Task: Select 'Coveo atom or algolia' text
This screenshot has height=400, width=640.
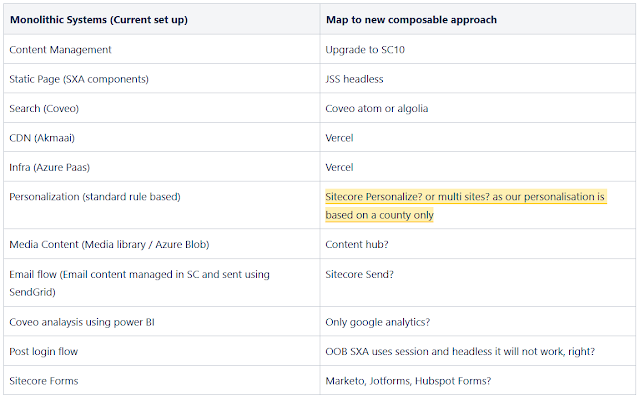Action: click(x=377, y=108)
